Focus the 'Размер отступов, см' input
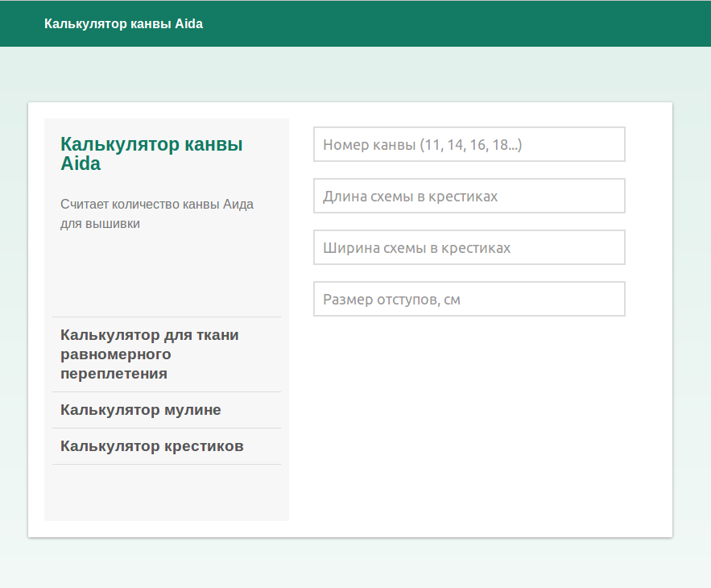Image resolution: width=711 pixels, height=588 pixels. click(469, 299)
